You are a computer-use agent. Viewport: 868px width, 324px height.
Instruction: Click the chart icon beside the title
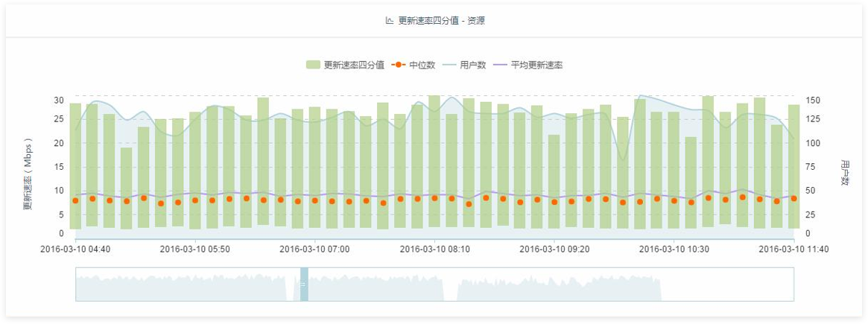tap(389, 21)
